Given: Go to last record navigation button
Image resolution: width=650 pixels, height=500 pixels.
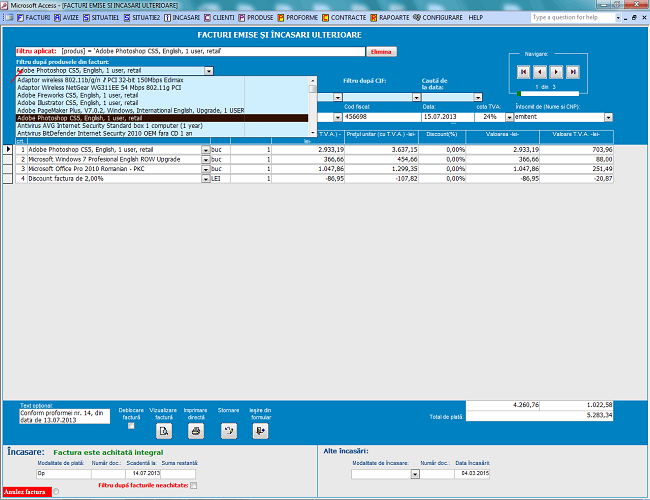Looking at the screenshot, I should tap(572, 72).
